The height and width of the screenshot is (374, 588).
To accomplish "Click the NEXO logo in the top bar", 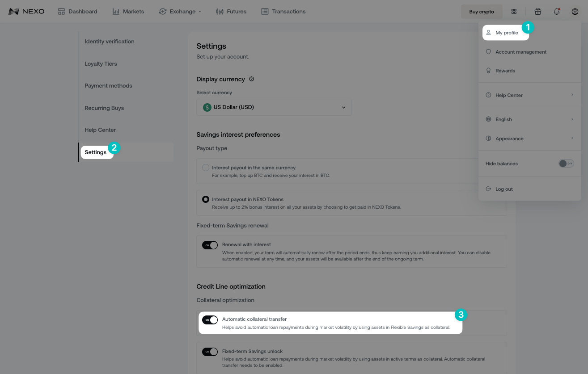I will point(26,11).
